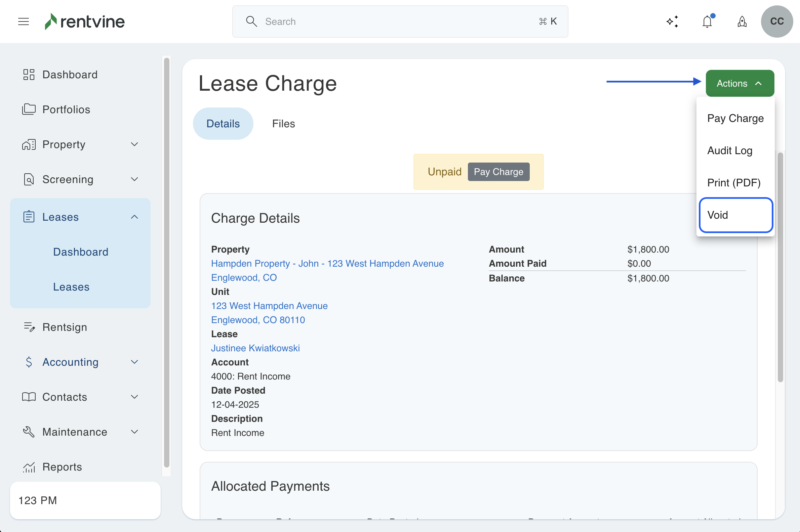The height and width of the screenshot is (532, 800).
Task: Open the CC user avatar menu
Action: 776,22
